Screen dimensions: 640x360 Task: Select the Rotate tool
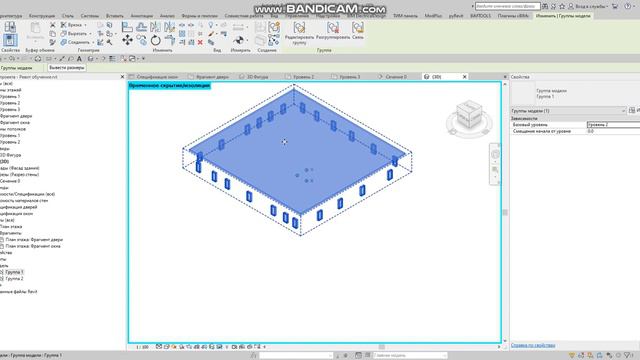pyautogui.click(x=156, y=40)
